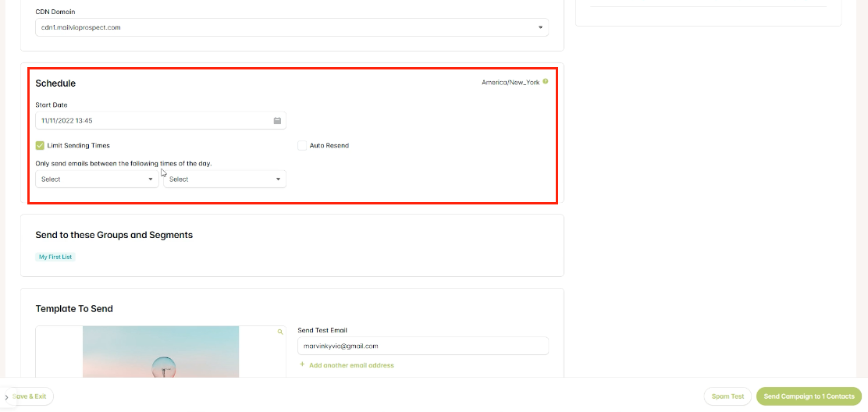Open the first sending time Select dropdown
Image resolution: width=868 pixels, height=412 pixels.
97,179
